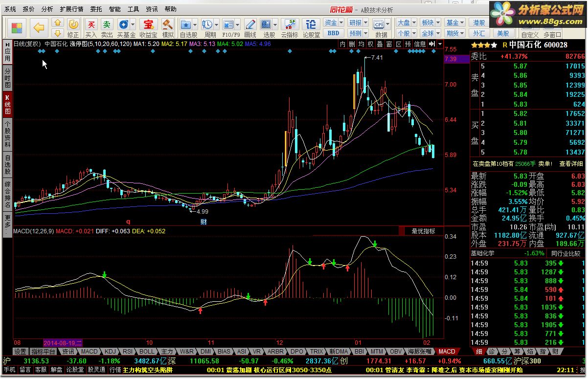Screen dimensions: 588x379
Task: Open the CPI 数据 icon
Action: click(x=379, y=24)
